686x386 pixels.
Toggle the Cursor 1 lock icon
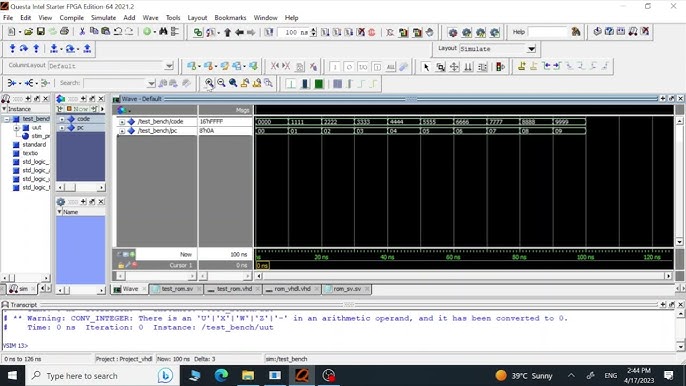click(x=121, y=265)
